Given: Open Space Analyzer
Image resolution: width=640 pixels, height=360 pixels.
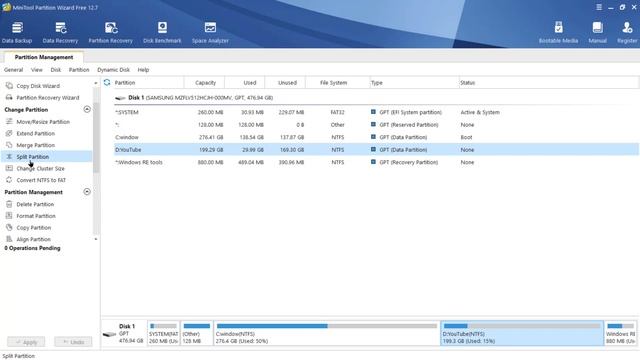Looking at the screenshot, I should pyautogui.click(x=210, y=32).
